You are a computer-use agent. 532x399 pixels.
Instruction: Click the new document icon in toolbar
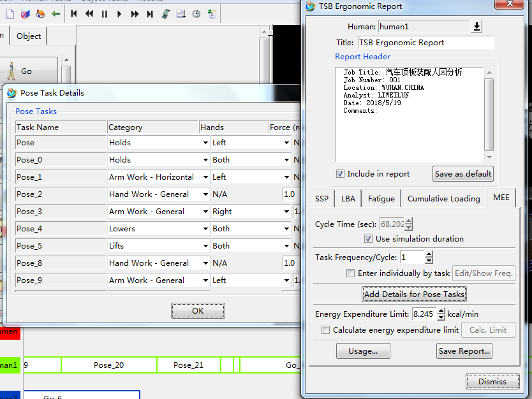click(10, 14)
